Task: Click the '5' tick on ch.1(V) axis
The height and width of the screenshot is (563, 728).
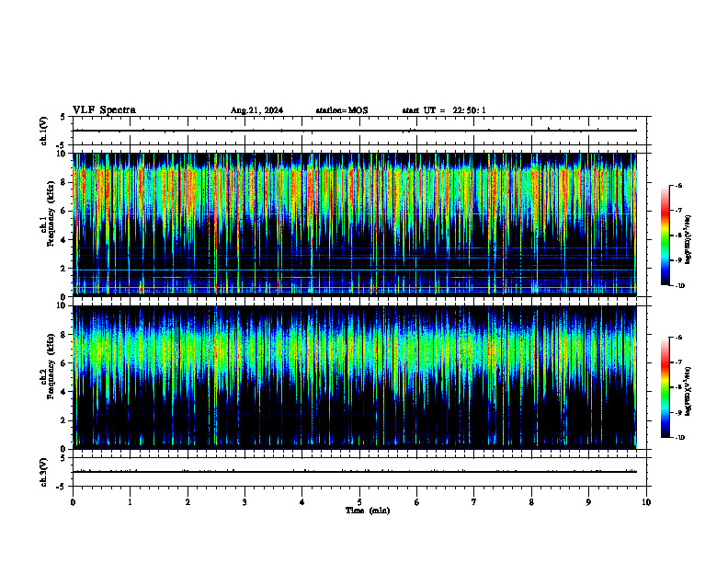Action: click(63, 117)
